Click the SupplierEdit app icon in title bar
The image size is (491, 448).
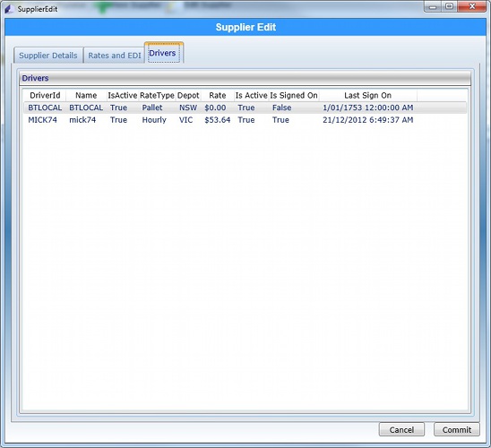(x=9, y=9)
